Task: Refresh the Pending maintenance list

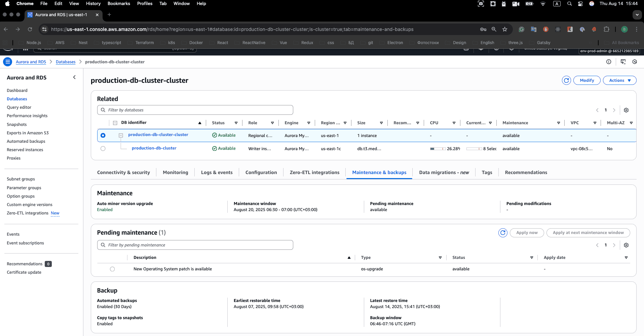Action: pos(503,233)
